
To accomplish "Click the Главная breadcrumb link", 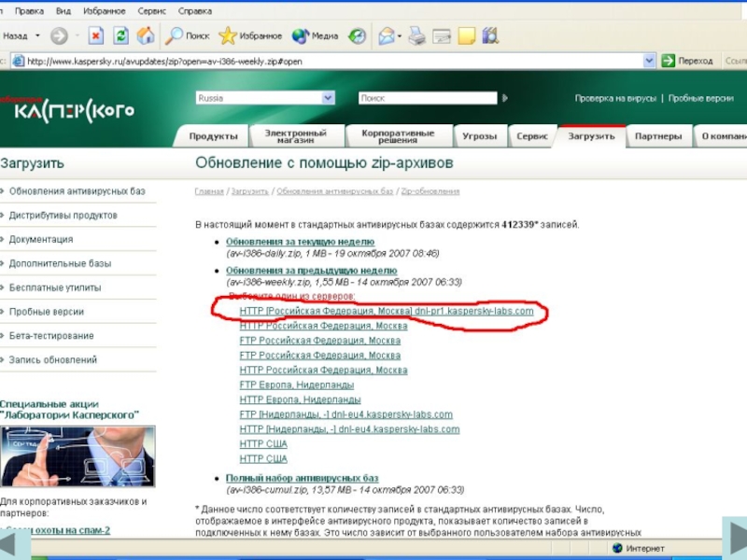I will tap(209, 191).
